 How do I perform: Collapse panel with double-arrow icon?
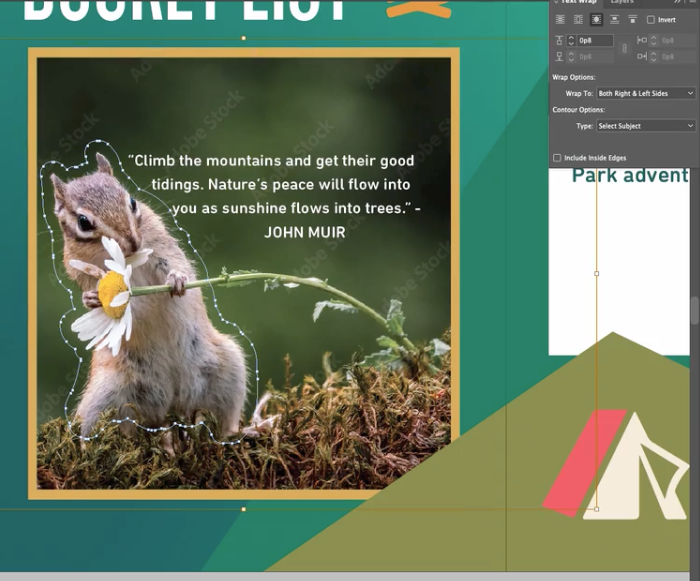[678, 2]
